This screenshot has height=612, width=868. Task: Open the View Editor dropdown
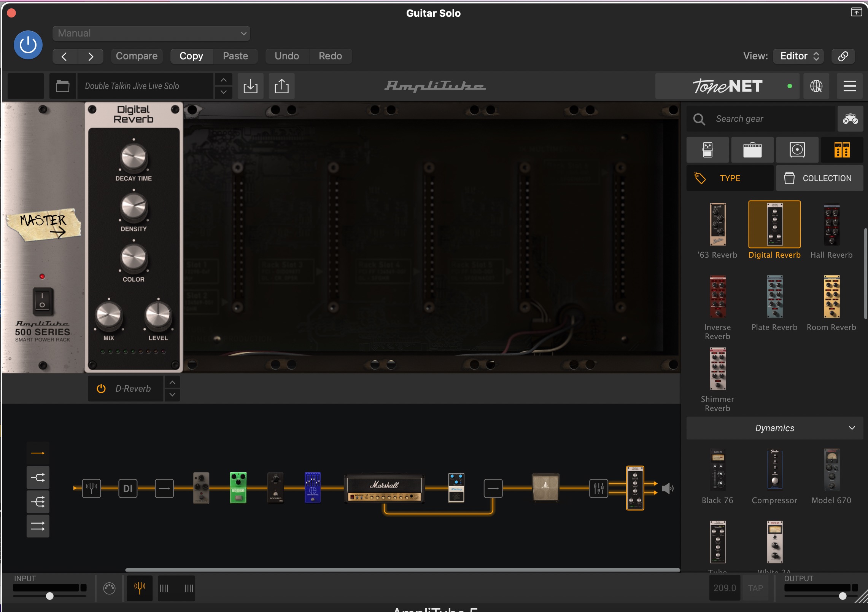[x=798, y=56]
